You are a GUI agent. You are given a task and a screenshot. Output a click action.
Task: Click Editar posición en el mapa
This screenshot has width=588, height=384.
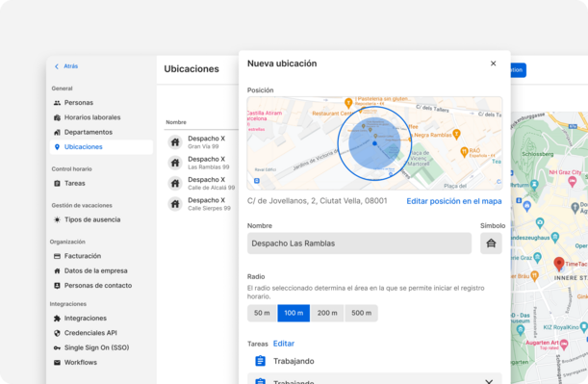(453, 201)
